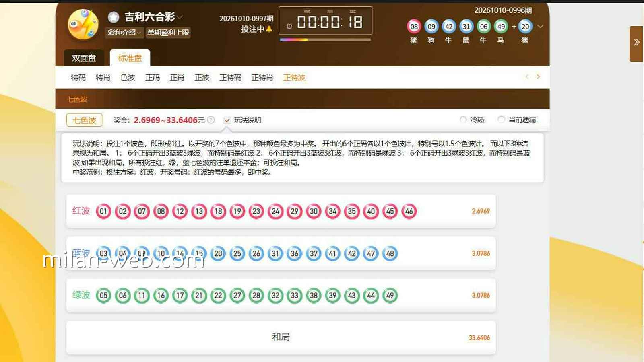Click the 00:00:18 countdown timer
The image size is (644, 362).
(x=330, y=22)
